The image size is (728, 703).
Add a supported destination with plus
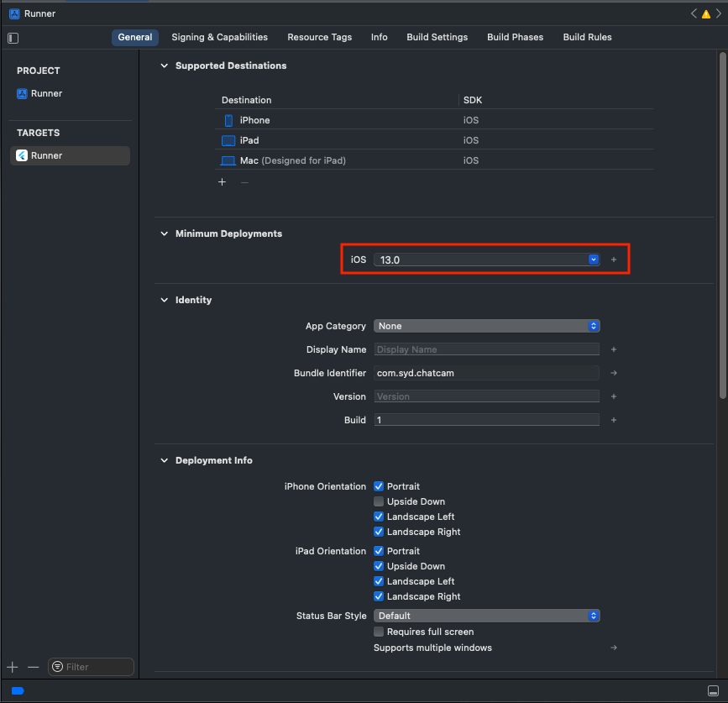coord(222,182)
